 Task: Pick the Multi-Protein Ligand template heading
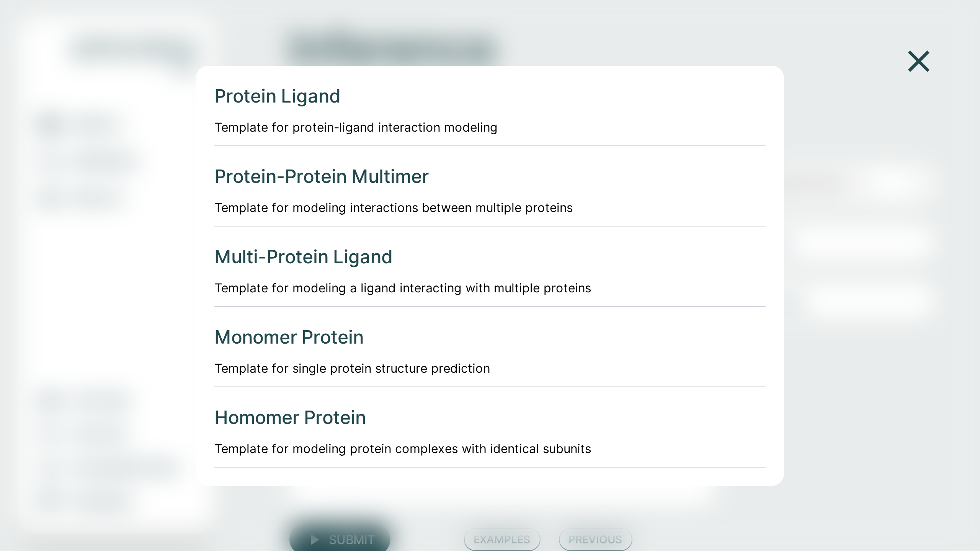(x=303, y=257)
